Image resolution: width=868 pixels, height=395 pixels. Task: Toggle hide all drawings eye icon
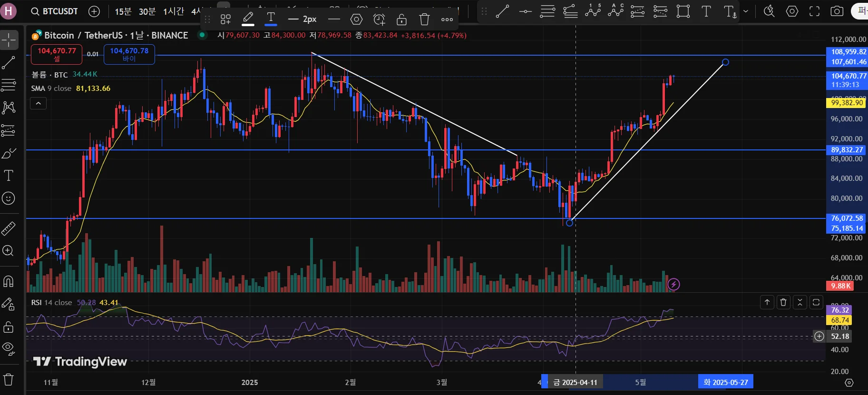coord(9,349)
